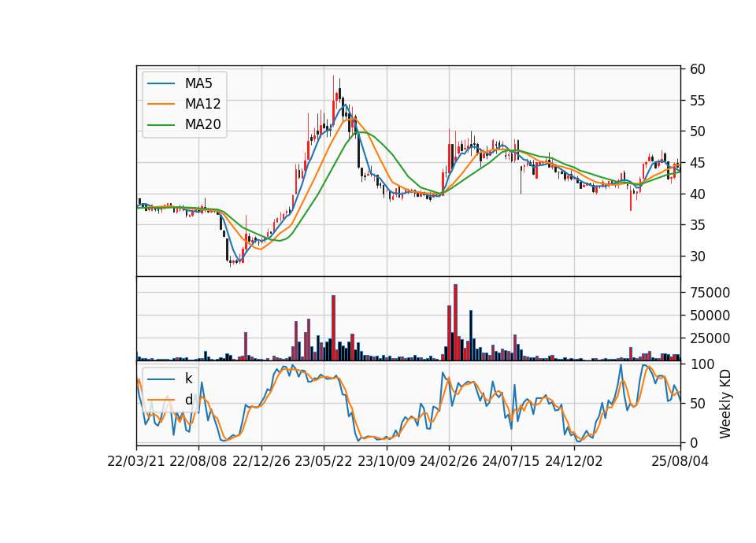
Task: Click the 50000 volume axis tick
Action: tap(710, 316)
